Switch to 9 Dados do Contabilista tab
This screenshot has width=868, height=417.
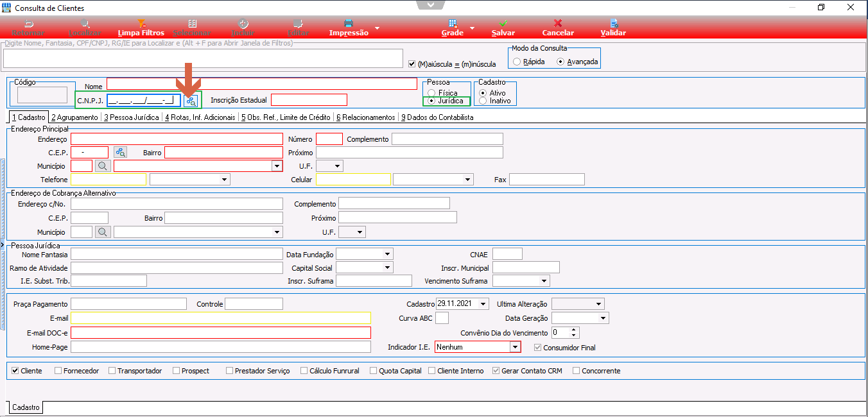437,117
